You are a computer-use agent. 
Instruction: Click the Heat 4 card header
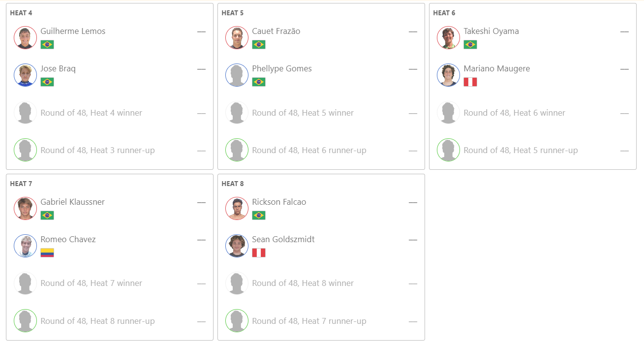21,13
